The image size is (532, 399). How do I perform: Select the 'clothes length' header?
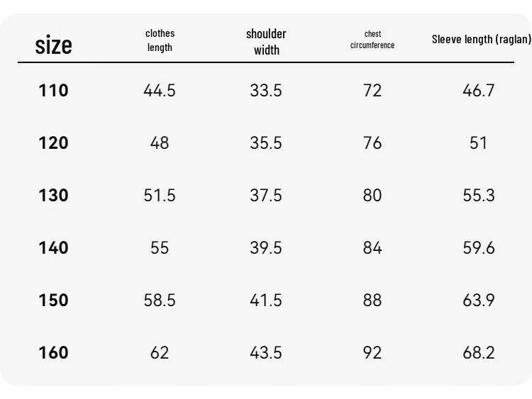(160, 40)
